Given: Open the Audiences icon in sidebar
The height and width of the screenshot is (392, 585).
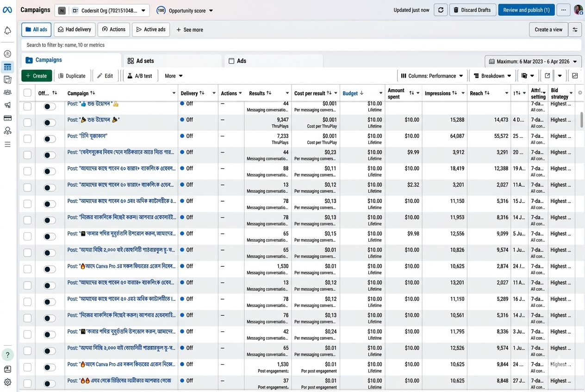Looking at the screenshot, I should (x=7, y=92).
